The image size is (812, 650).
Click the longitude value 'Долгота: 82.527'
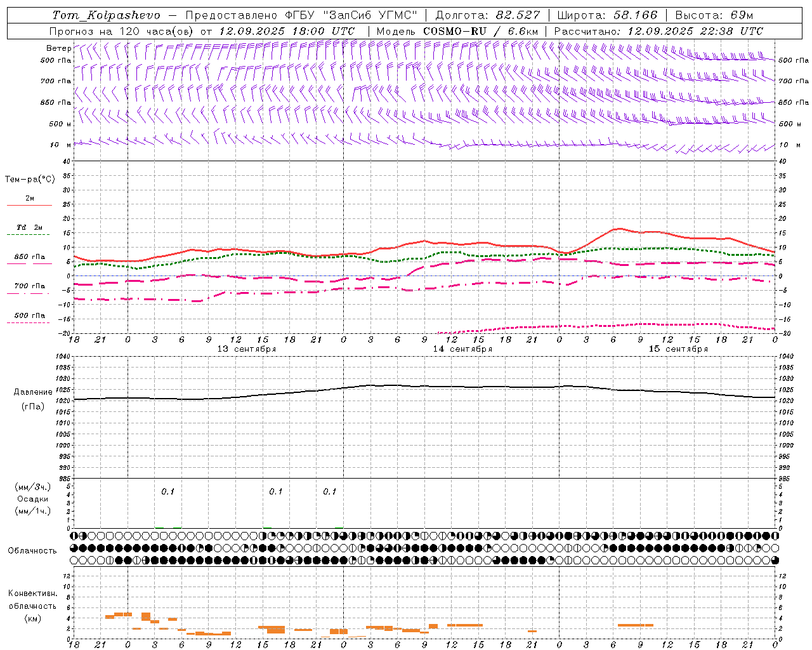(x=488, y=15)
